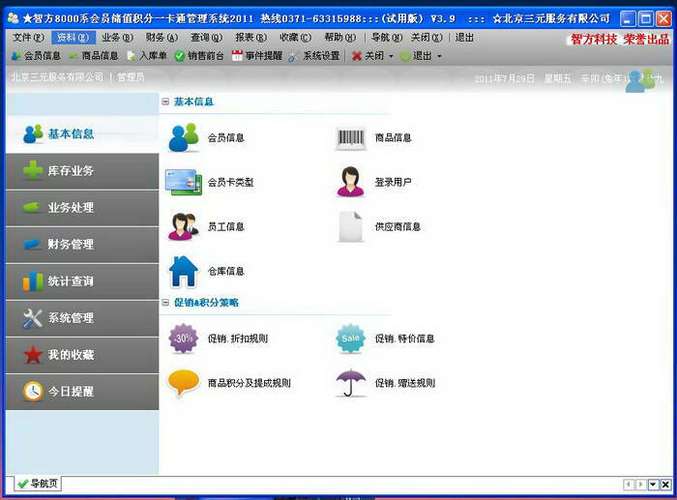Close current tab with bottom X button
The height and width of the screenshot is (500, 677).
666,484
